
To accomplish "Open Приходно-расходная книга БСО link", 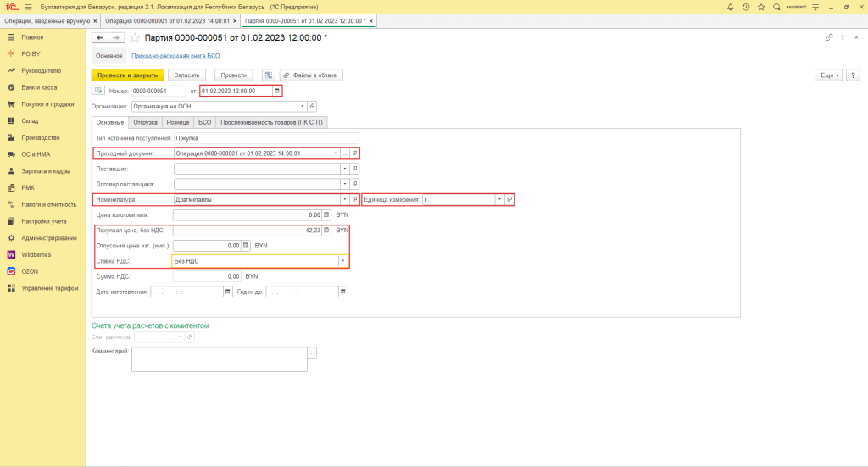I will tap(175, 56).
